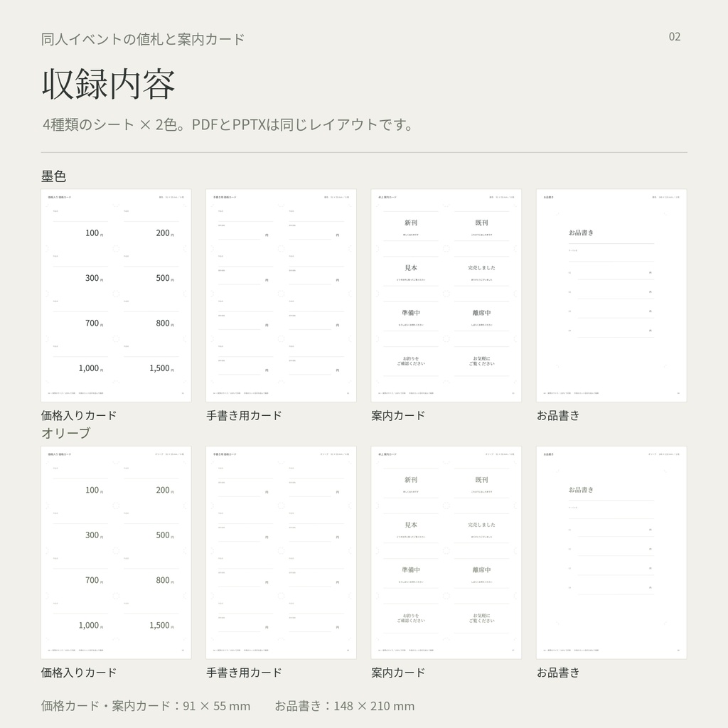Viewport: 728px width, 728px height.
Task: Click the footer お品書き：148 × 210 mm
Action: coord(345,706)
